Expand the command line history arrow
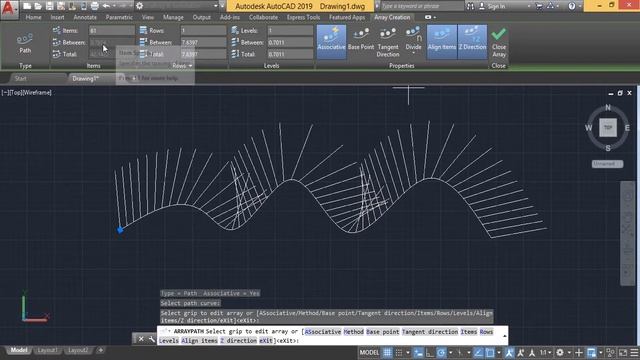 pyautogui.click(x=504, y=336)
